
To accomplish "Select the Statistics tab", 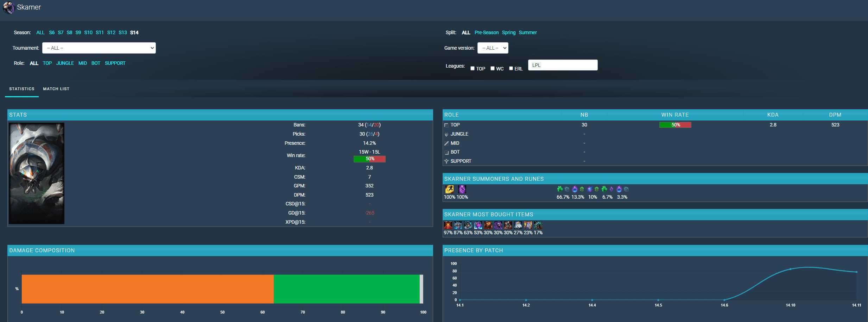I will click(22, 89).
